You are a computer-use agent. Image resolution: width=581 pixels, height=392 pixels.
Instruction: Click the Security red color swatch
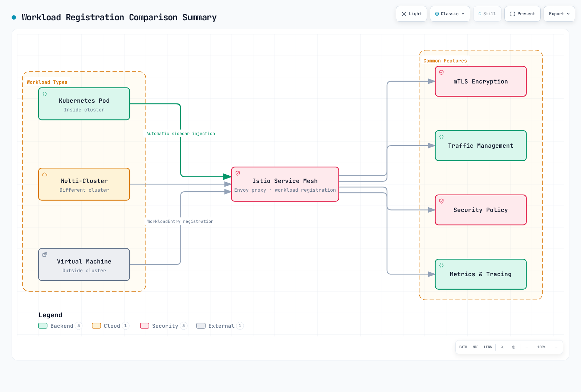pyautogui.click(x=145, y=326)
